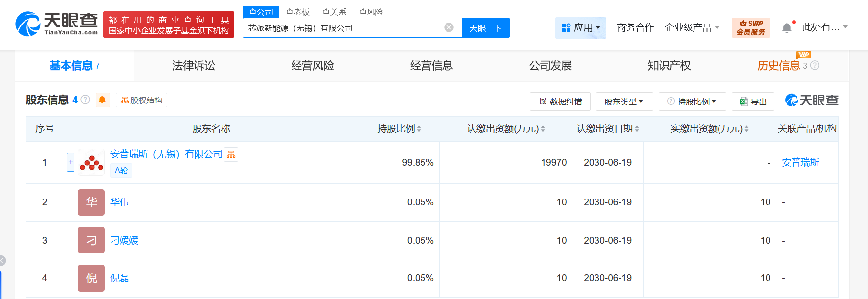Click the 导出 export button
The image size is (868, 299).
[753, 101]
